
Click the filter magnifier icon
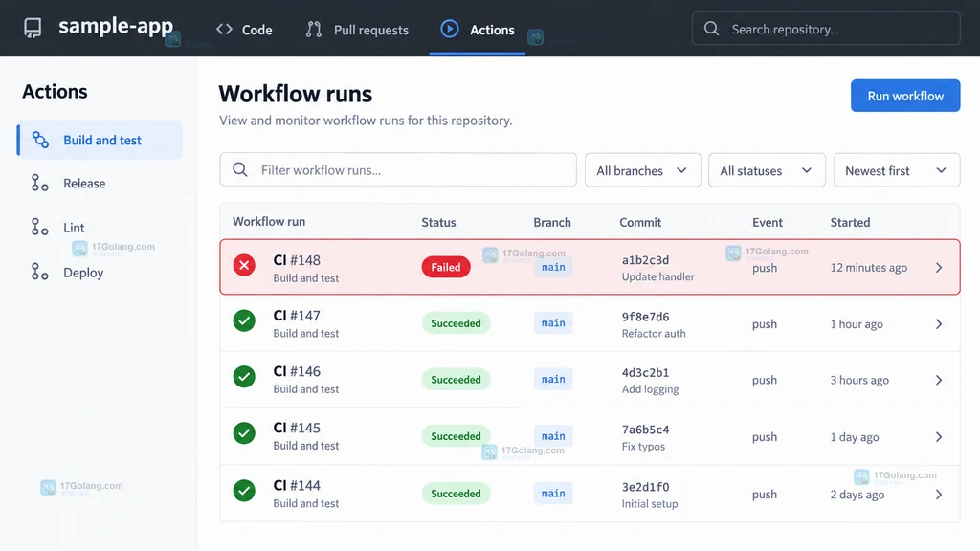(x=240, y=170)
